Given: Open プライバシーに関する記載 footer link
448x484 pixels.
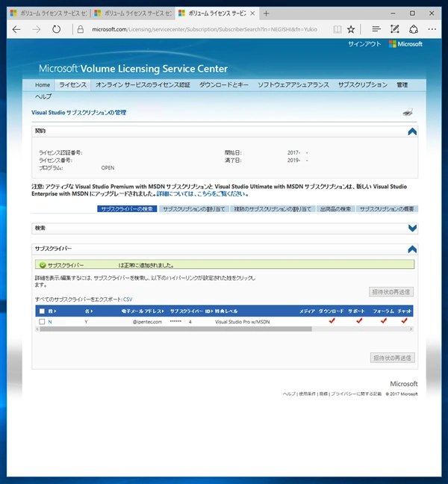Looking at the screenshot, I should [x=356, y=394].
